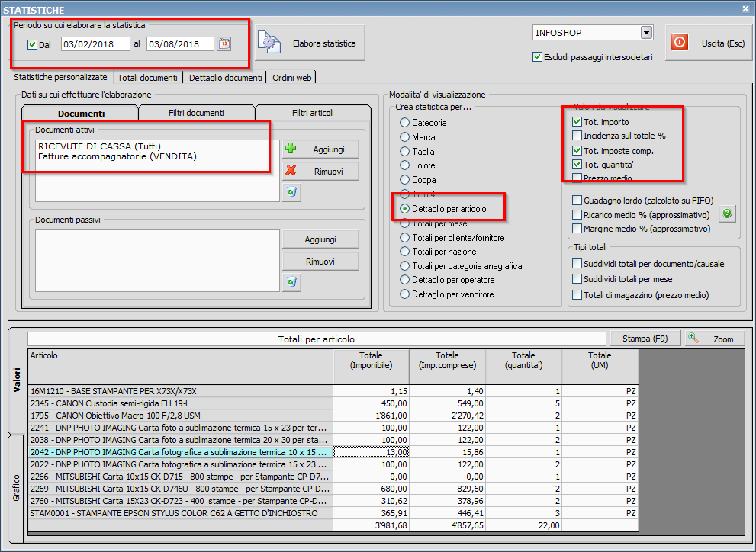The width and height of the screenshot is (756, 552).
Task: Click the red X Rimuovi in Documenti attivi
Action: pyautogui.click(x=320, y=172)
